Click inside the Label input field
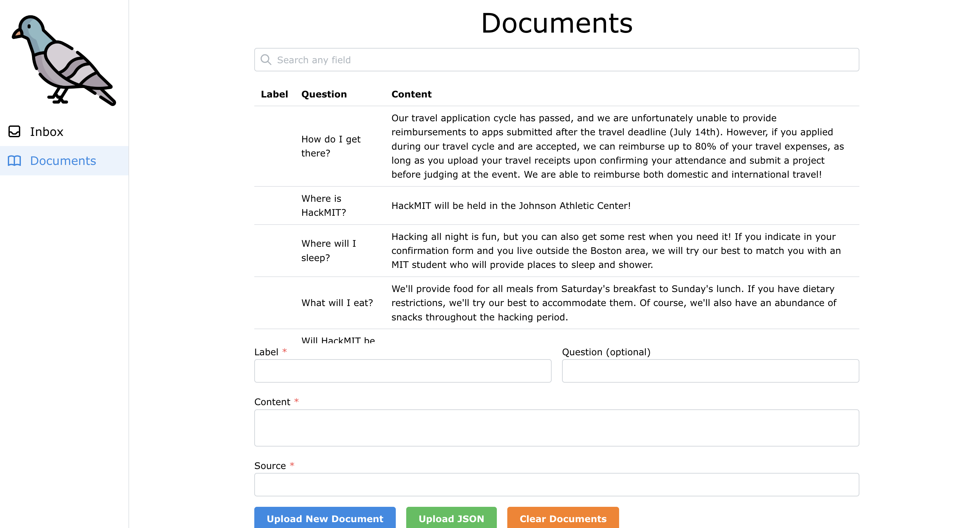This screenshot has height=528, width=980. coord(402,371)
